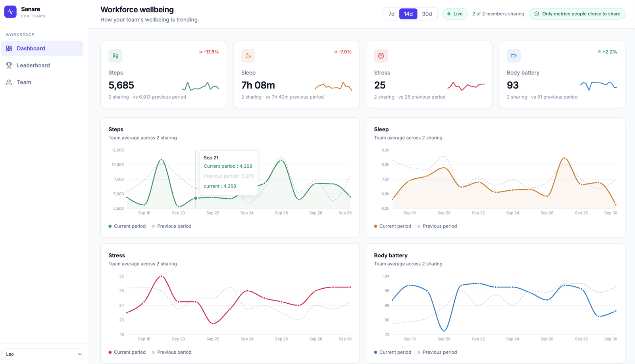Click the down arrow next to -17.8%
This screenshot has height=364, width=635.
coord(200,52)
